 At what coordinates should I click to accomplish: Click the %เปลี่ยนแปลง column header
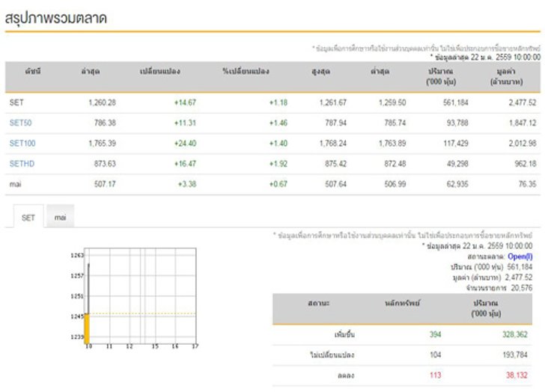click(246, 71)
